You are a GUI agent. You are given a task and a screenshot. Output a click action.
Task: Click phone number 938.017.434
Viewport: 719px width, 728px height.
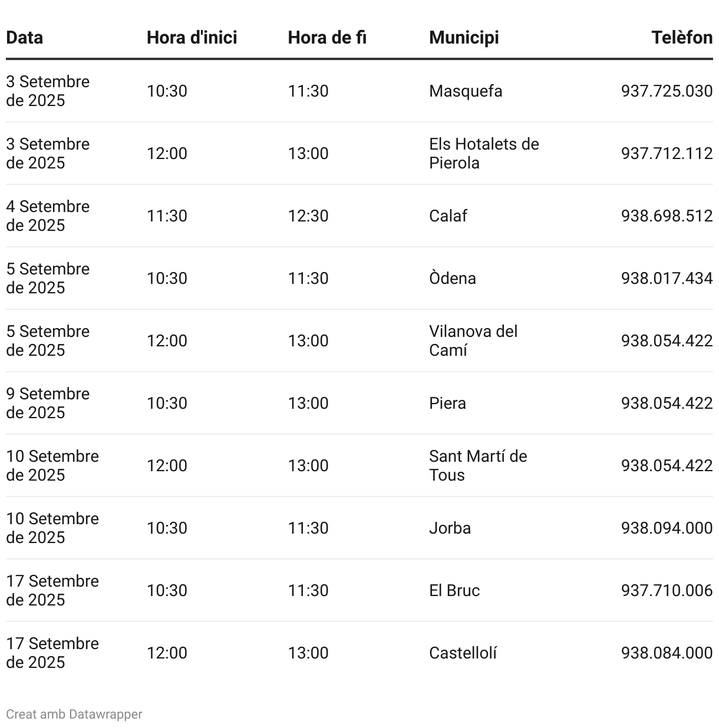pos(667,279)
